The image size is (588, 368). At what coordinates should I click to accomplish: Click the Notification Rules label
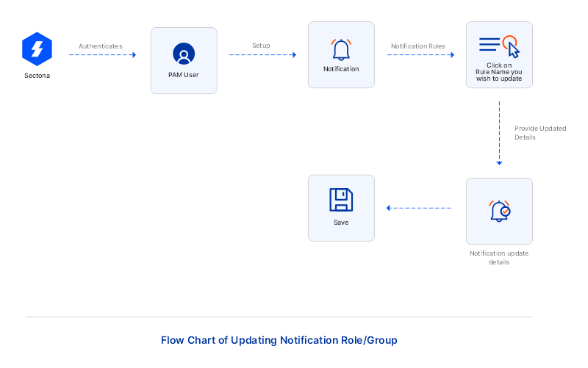(x=418, y=46)
